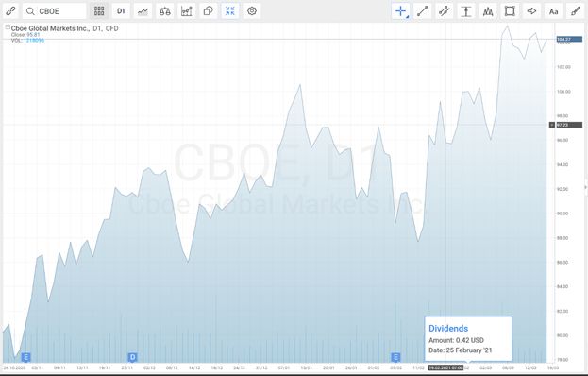Expand the crosshair cursor tool options
Viewport: 588px width, 376px height.
(x=407, y=17)
